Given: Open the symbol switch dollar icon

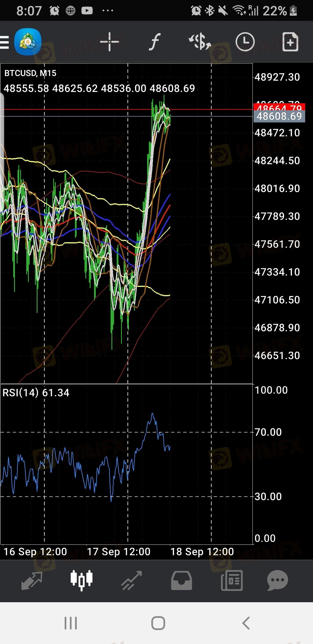Looking at the screenshot, I should tap(200, 42).
